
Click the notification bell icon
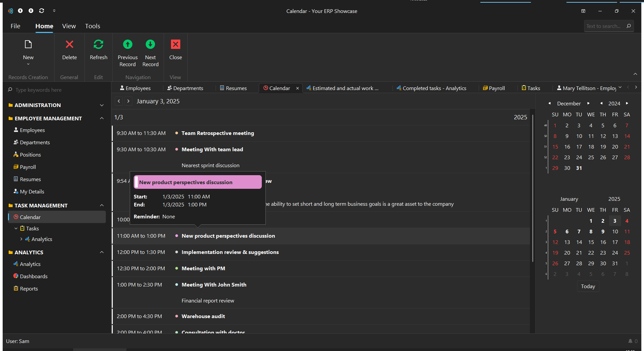click(630, 341)
